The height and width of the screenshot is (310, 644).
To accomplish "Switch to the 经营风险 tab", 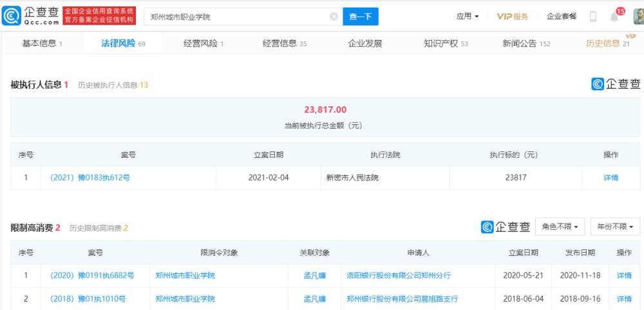I will pyautogui.click(x=204, y=44).
